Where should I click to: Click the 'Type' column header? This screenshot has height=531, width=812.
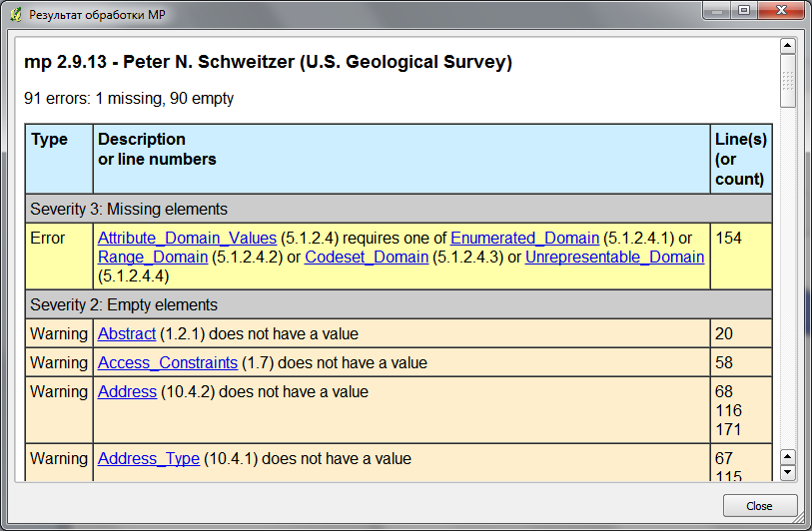[59, 159]
